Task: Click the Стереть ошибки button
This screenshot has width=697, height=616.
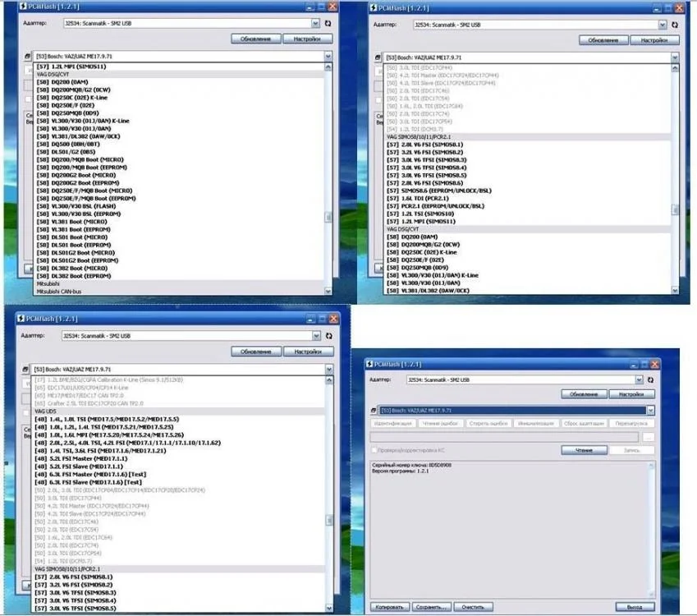Action: tap(488, 424)
